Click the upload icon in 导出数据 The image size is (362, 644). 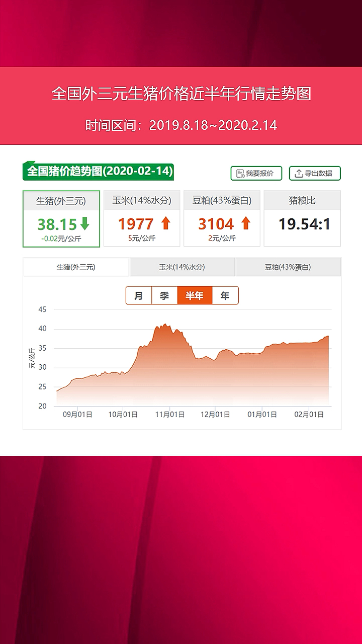[x=299, y=173]
